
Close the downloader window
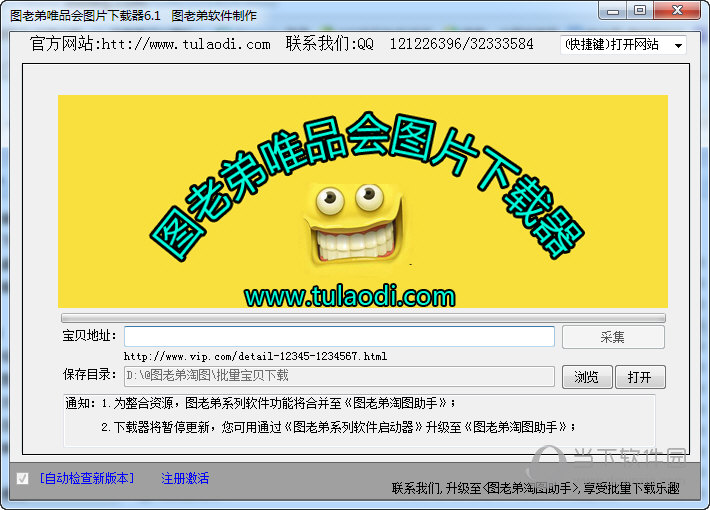677,10
